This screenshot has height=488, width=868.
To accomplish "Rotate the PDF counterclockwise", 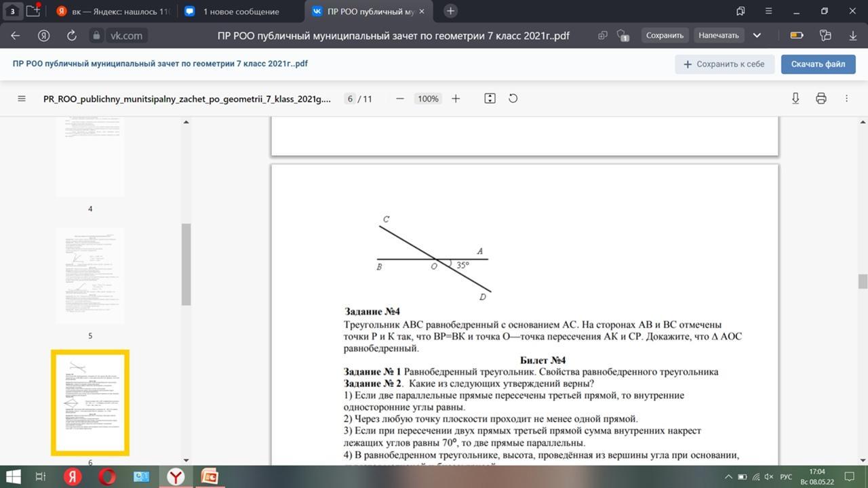I will point(513,98).
